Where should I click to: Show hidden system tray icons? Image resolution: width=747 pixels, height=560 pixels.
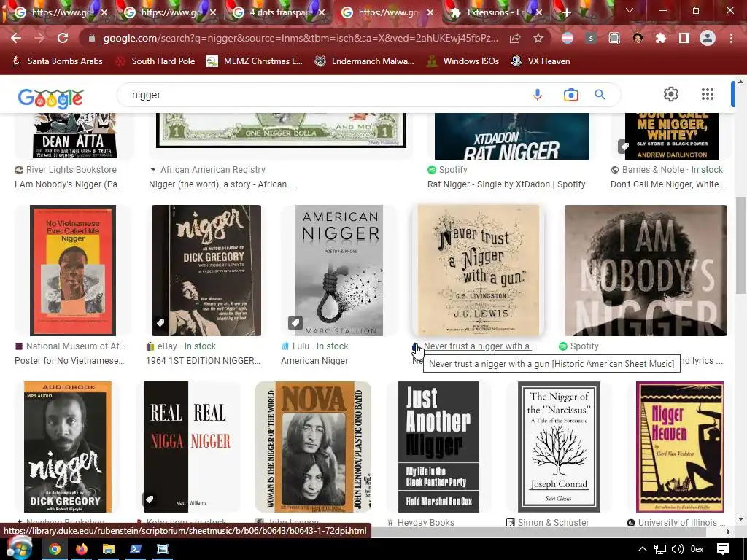[642, 549]
